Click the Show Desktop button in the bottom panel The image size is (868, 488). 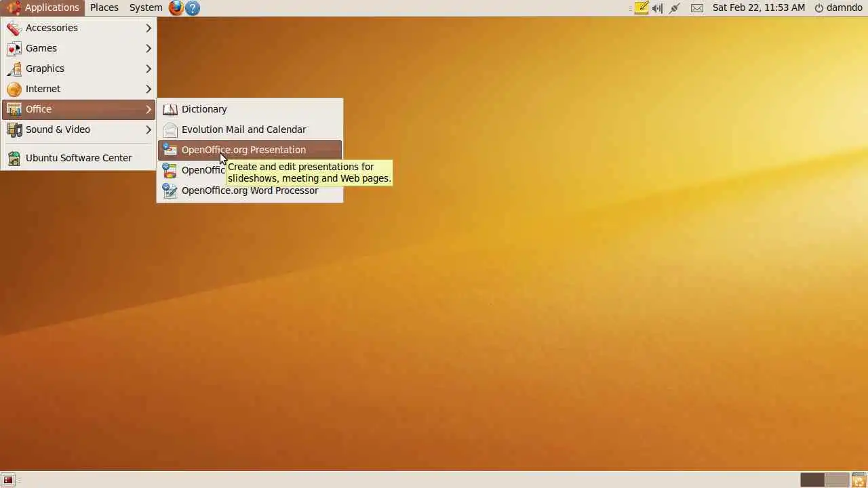point(8,480)
